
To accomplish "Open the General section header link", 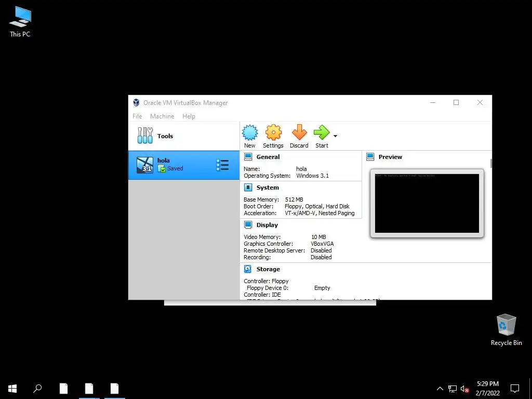I will click(x=268, y=157).
